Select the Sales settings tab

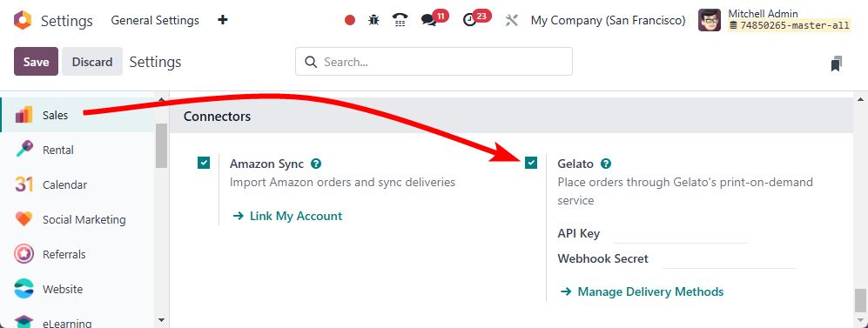pos(77,115)
